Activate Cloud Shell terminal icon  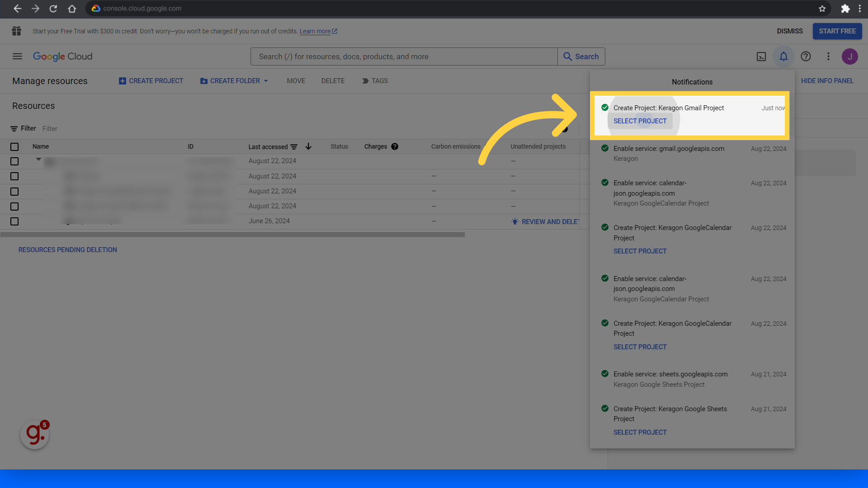tap(761, 56)
